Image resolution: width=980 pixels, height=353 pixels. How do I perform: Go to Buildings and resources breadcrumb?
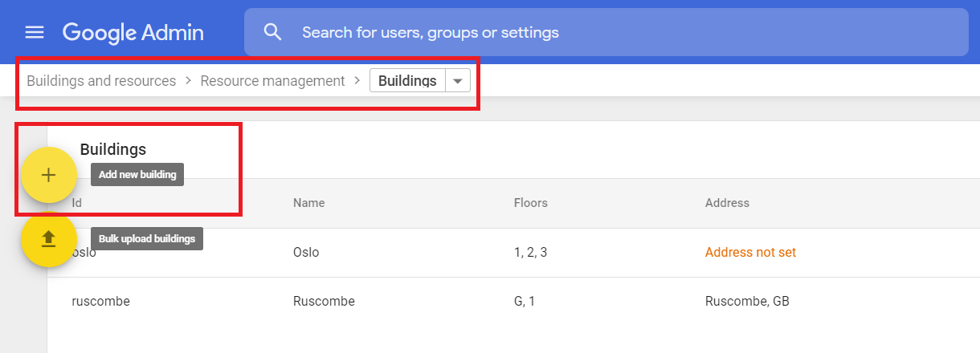101,81
